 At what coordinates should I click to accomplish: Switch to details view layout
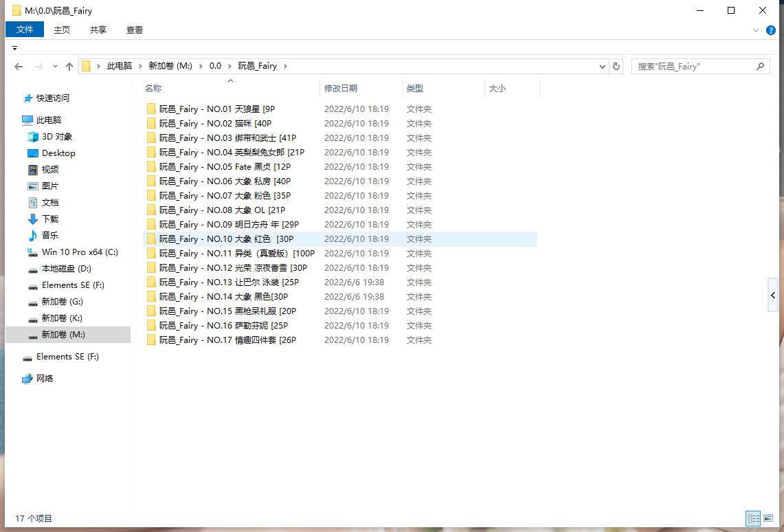click(753, 518)
